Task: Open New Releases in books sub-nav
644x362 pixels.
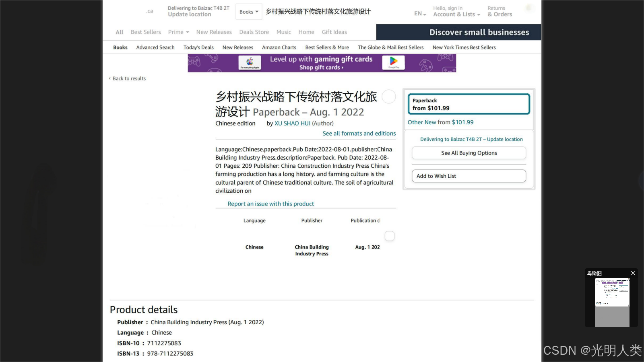Action: coord(238,47)
